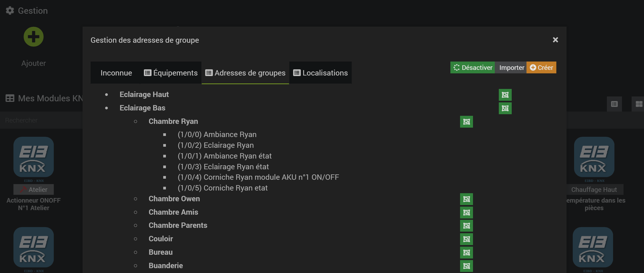644x273 pixels.
Task: Collapse the Chambre Ryan group
Action: tap(173, 121)
